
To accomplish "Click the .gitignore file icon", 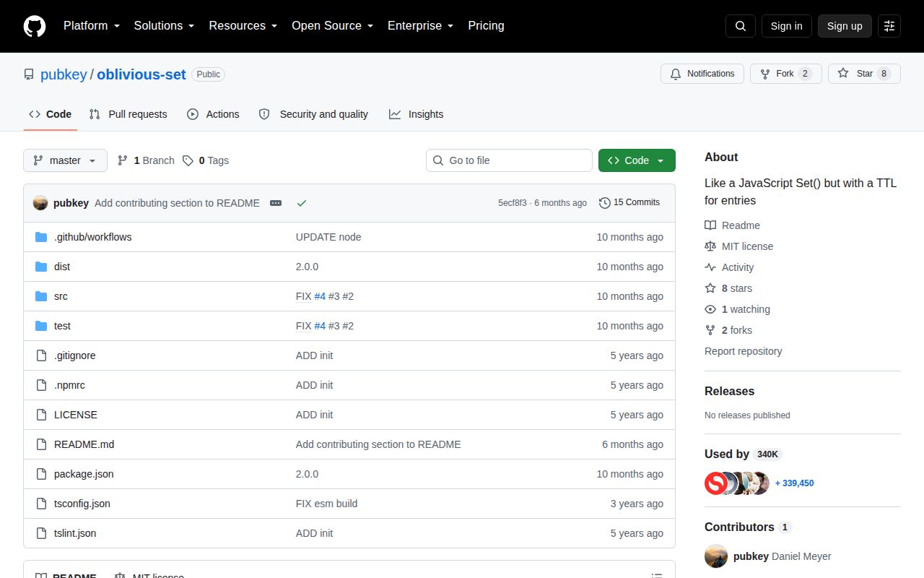I will (x=41, y=355).
